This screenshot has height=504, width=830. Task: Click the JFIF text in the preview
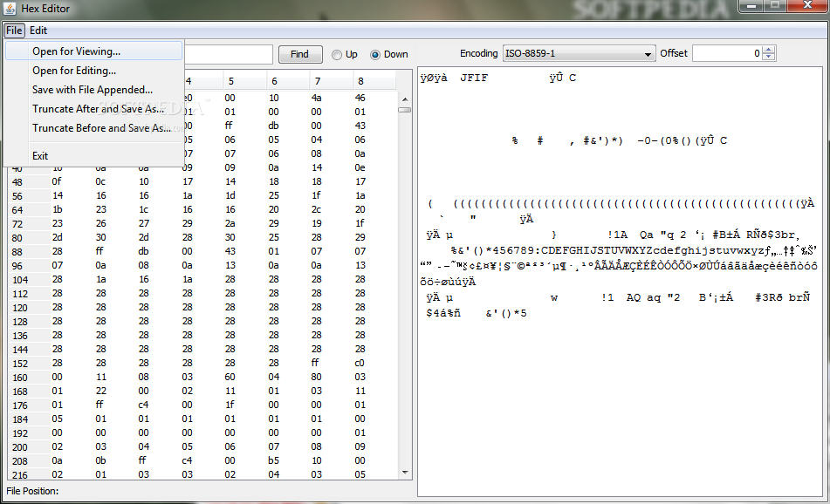click(474, 78)
